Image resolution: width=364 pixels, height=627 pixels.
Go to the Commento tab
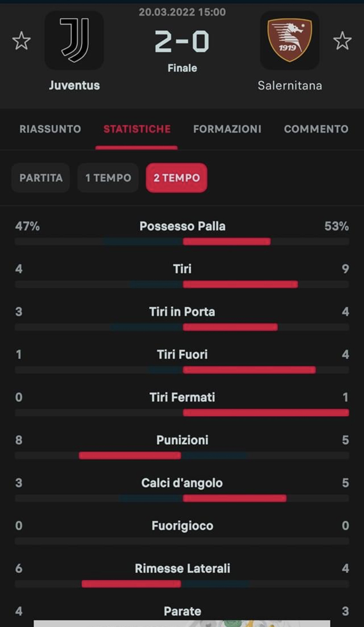[316, 129]
